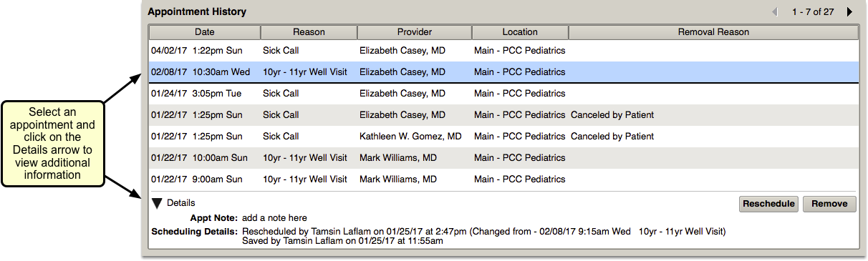Select the 01/24/17 3:05pm Sick Call row
868x261 pixels.
[x=503, y=94]
